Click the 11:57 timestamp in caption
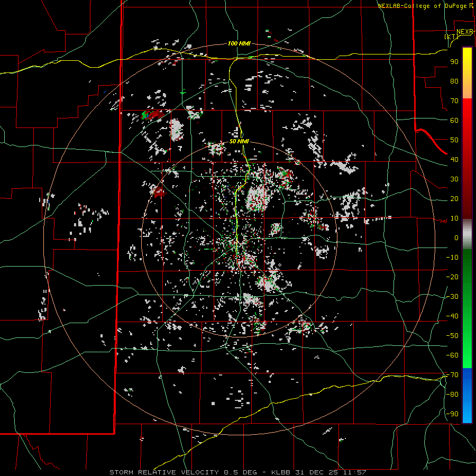This screenshot has width=476, height=476. (x=354, y=472)
